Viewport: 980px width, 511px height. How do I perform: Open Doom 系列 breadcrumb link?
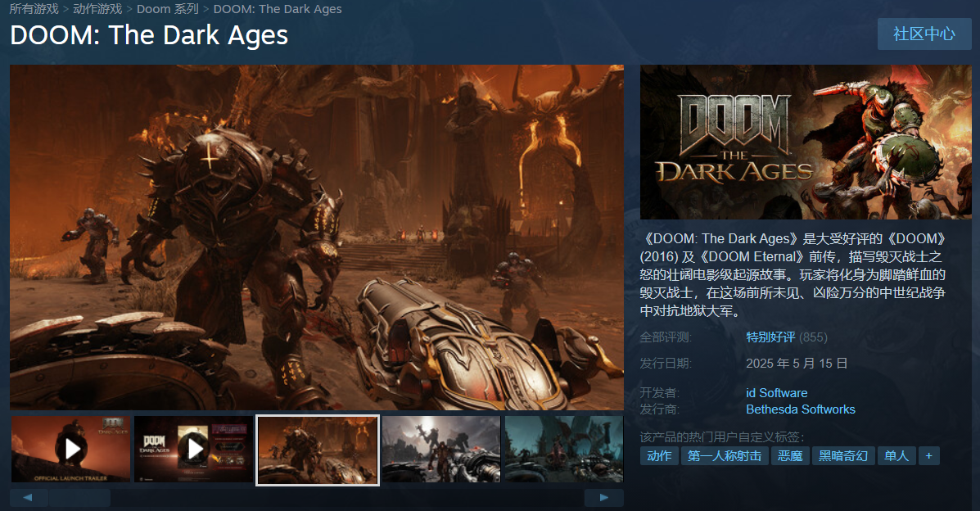pos(168,9)
